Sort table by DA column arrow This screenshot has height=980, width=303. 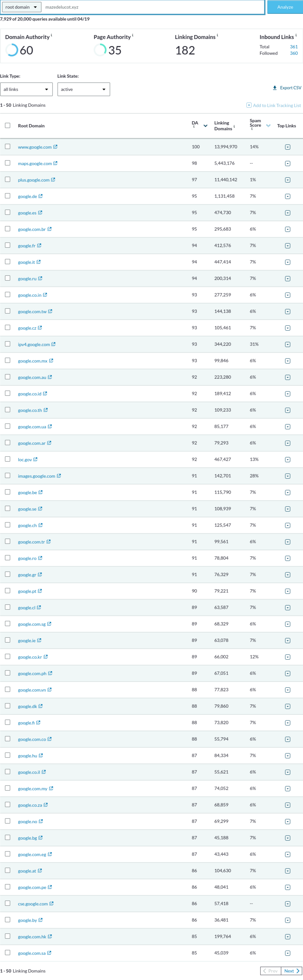coord(205,126)
